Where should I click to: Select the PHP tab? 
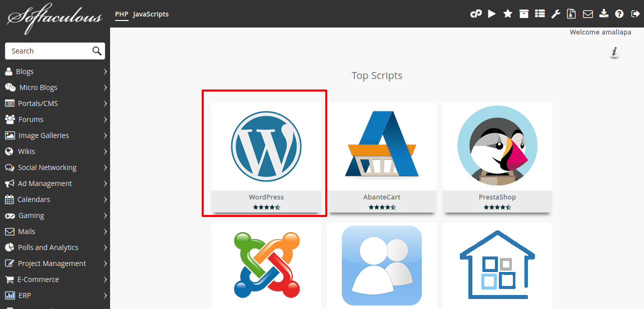[122, 14]
